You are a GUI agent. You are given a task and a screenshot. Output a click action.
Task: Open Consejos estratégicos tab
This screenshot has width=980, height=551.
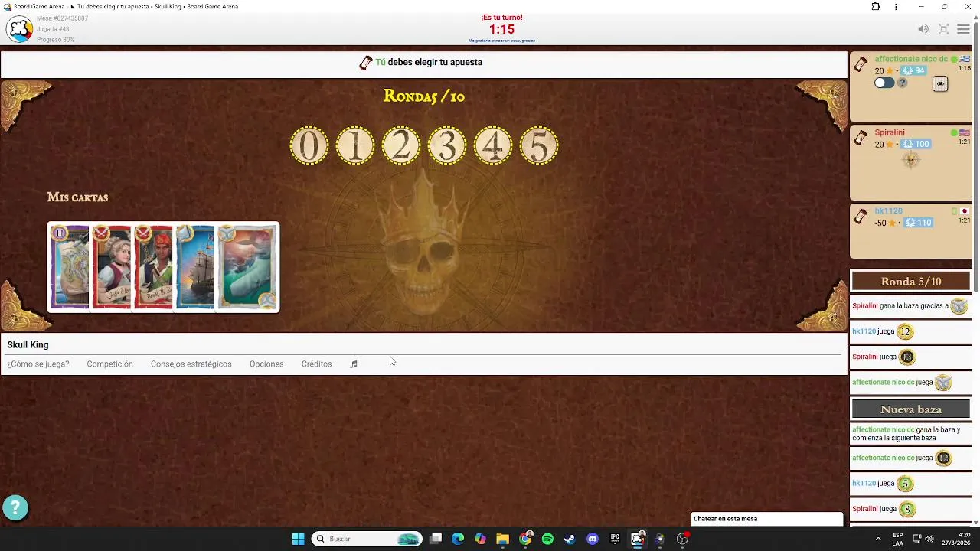point(191,364)
